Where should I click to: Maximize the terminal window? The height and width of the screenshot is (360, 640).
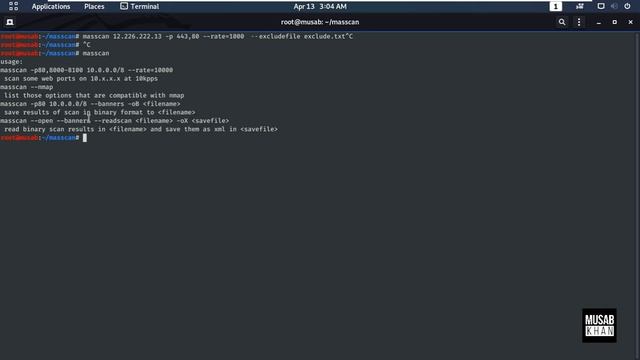tap(615, 22)
